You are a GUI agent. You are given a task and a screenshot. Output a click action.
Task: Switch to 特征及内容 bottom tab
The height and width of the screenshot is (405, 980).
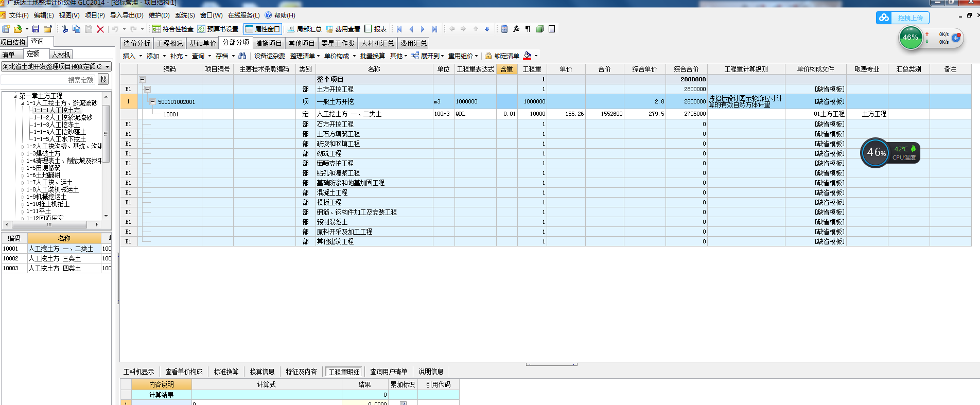pos(301,372)
